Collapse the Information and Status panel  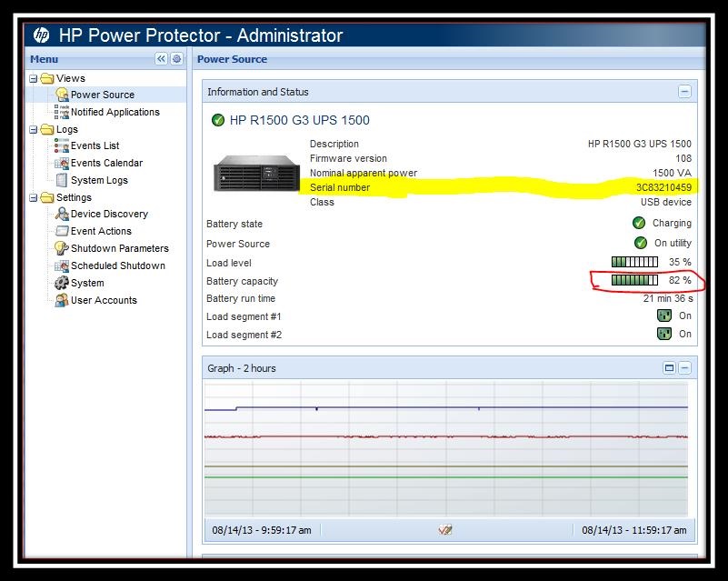tap(684, 92)
